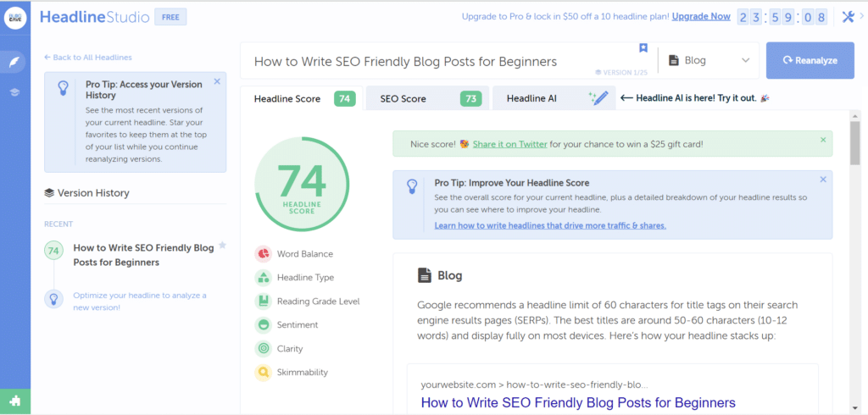Click the bookmark icon above the headline

point(643,48)
